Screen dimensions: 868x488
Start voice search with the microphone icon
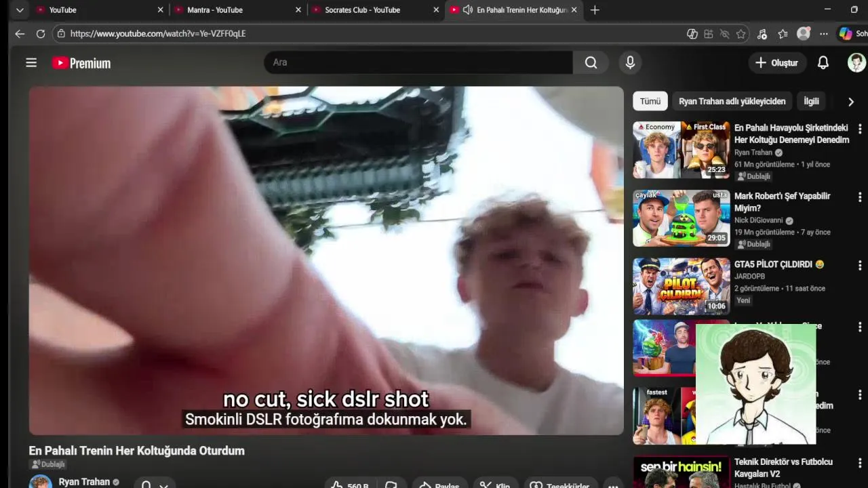[630, 62]
